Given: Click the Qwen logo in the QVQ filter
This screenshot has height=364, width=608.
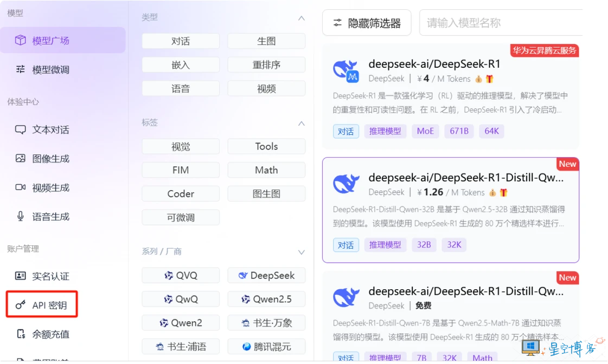Looking at the screenshot, I should coord(169,275).
